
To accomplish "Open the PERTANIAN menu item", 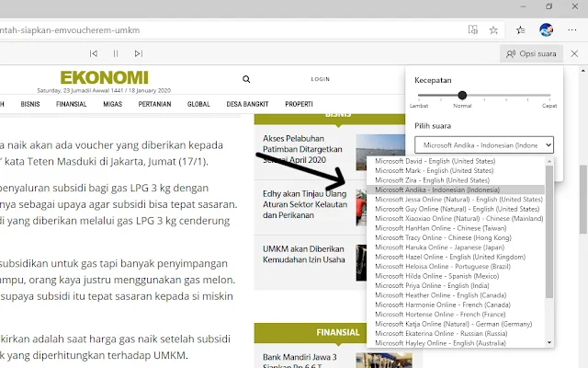I will tap(154, 104).
